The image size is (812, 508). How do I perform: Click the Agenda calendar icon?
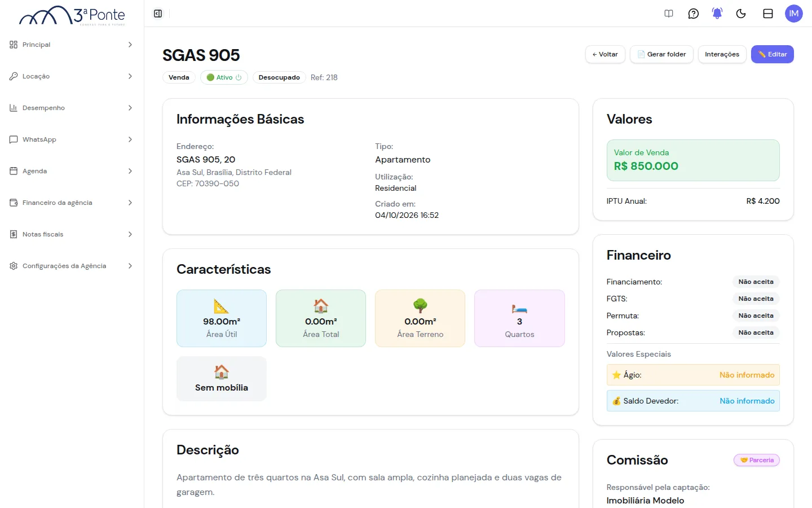[14, 171]
